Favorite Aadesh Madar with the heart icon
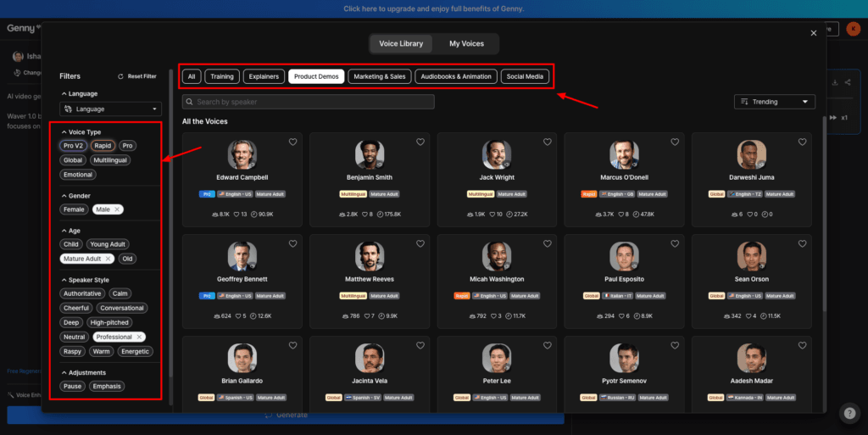 coord(802,346)
